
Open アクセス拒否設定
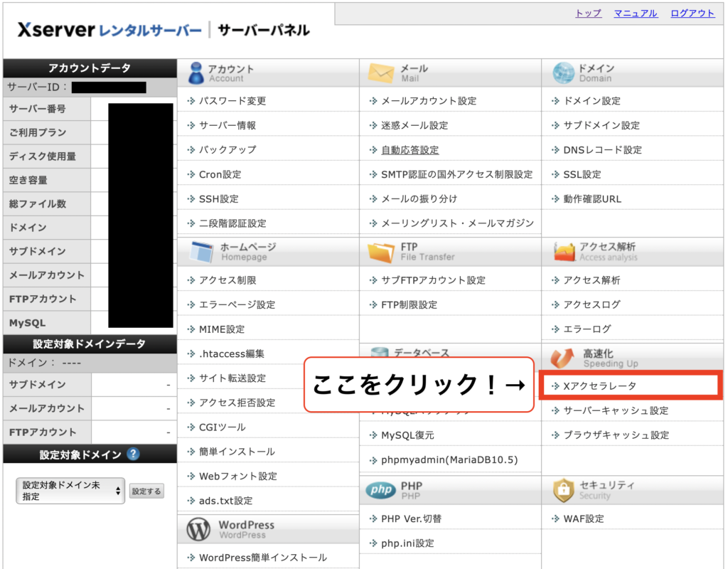[237, 403]
